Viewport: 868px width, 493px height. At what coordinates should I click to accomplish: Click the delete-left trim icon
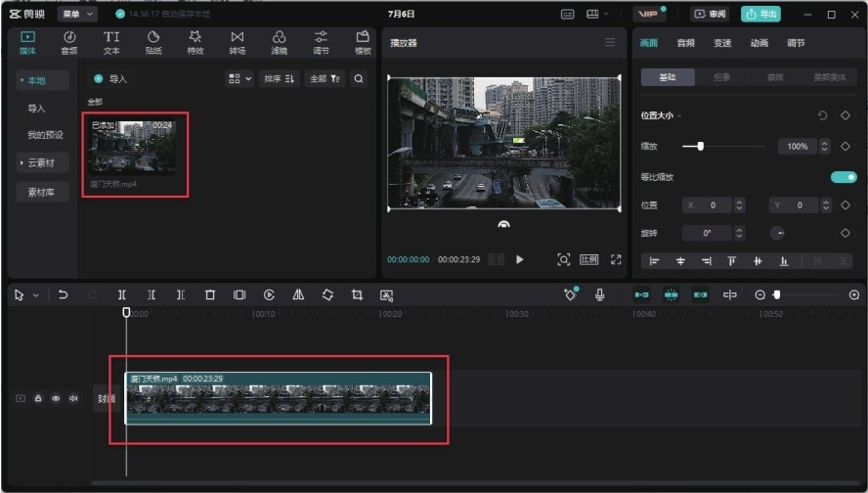(x=152, y=294)
